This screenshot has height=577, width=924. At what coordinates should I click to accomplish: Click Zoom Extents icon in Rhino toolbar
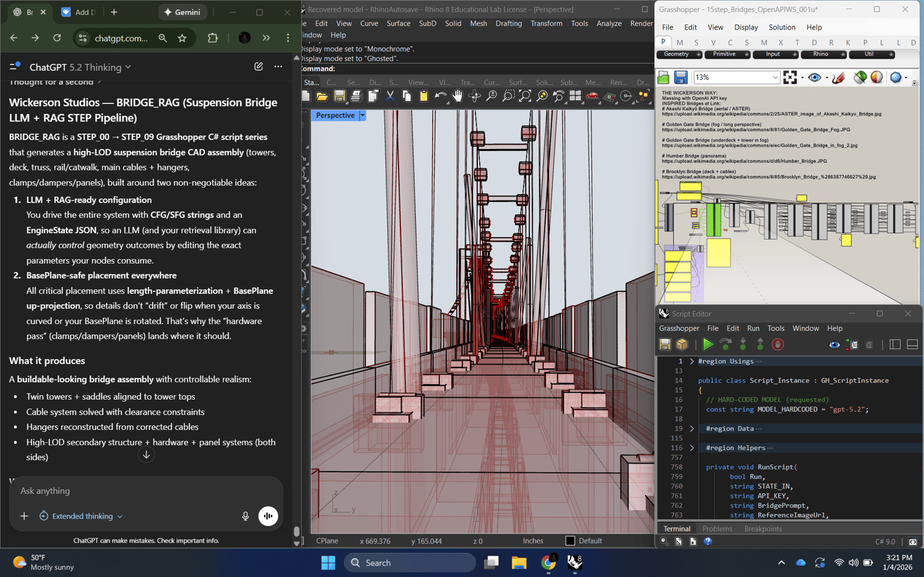tap(525, 96)
